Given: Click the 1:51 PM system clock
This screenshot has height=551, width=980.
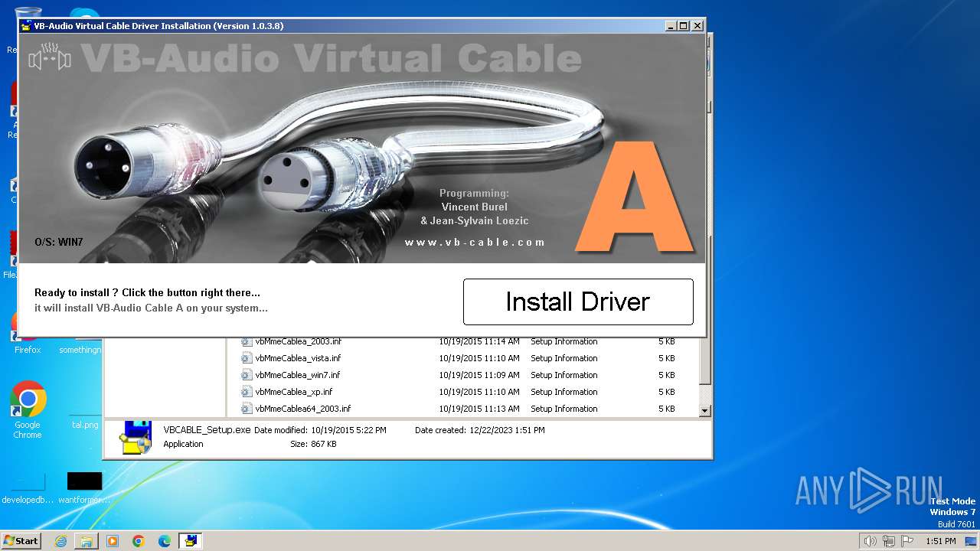Looking at the screenshot, I should [940, 541].
